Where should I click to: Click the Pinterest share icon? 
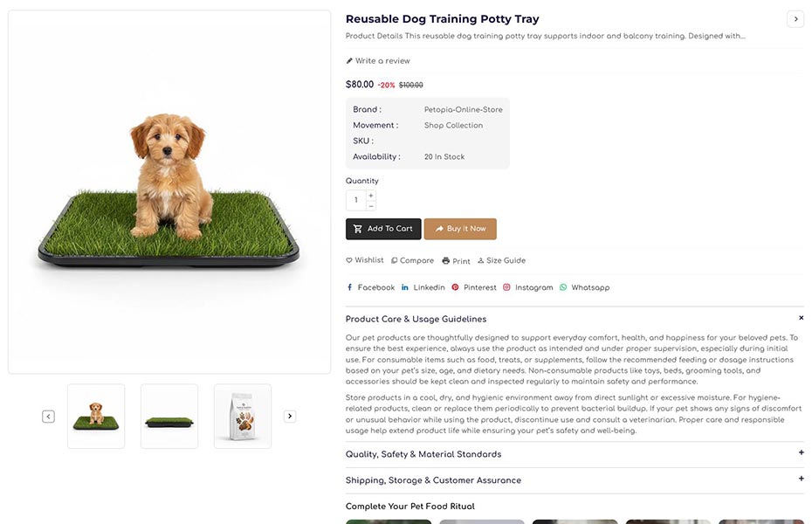pyautogui.click(x=455, y=287)
